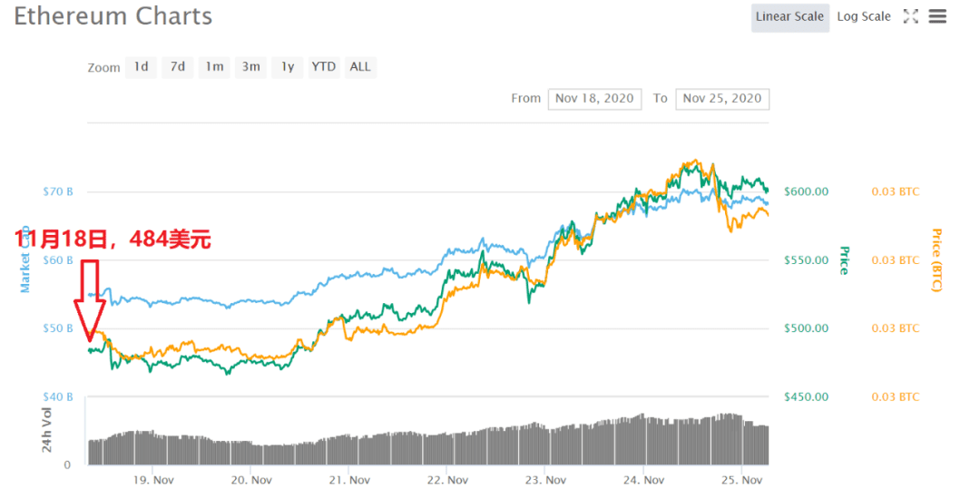Viewport: 980px width, 499px height.
Task: Click the $70 B axis value
Action: 57,191
